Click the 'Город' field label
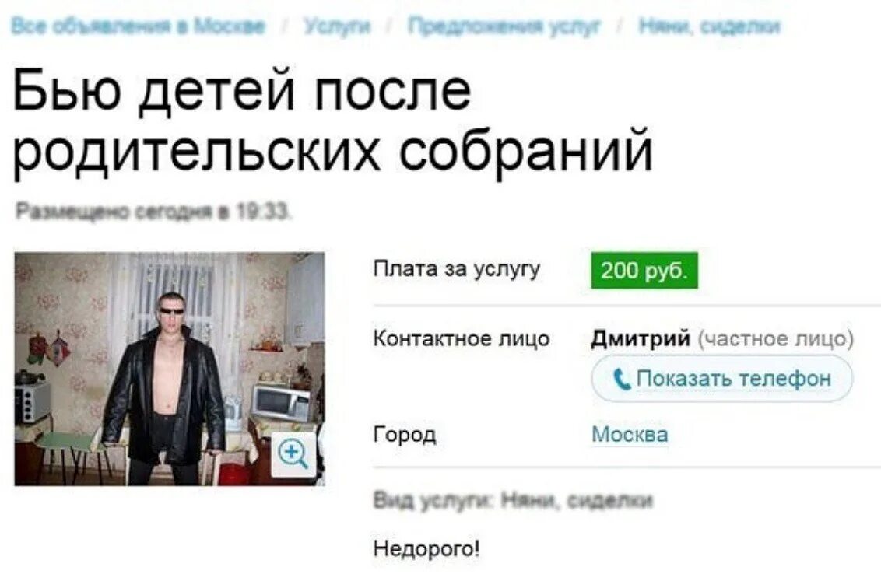 pos(405,435)
